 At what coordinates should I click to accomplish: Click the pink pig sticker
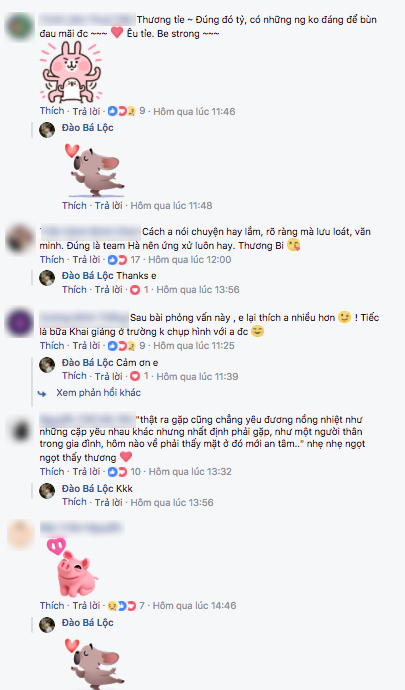73,567
